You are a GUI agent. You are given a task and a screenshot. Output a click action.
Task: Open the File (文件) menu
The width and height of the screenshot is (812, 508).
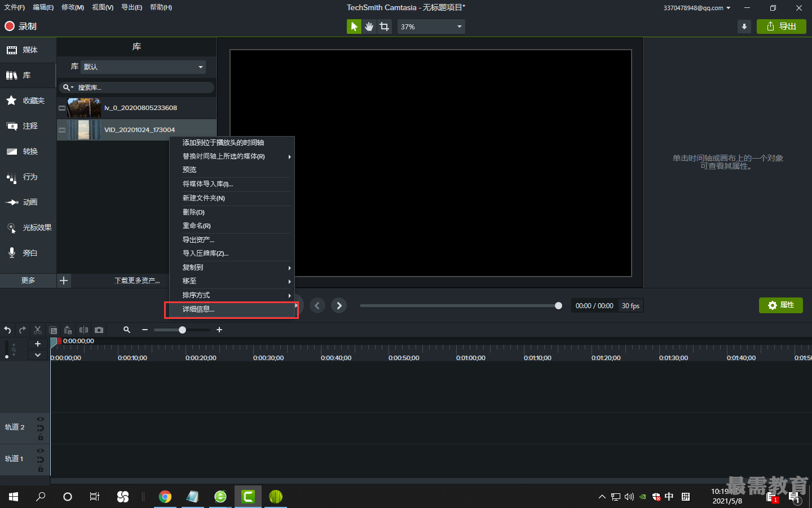(14, 7)
